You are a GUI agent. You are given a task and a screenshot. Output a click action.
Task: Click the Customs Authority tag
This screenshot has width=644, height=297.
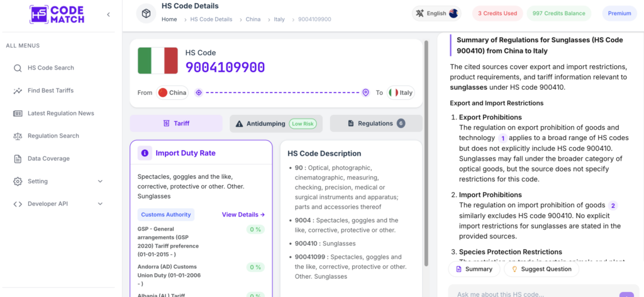[x=166, y=215]
